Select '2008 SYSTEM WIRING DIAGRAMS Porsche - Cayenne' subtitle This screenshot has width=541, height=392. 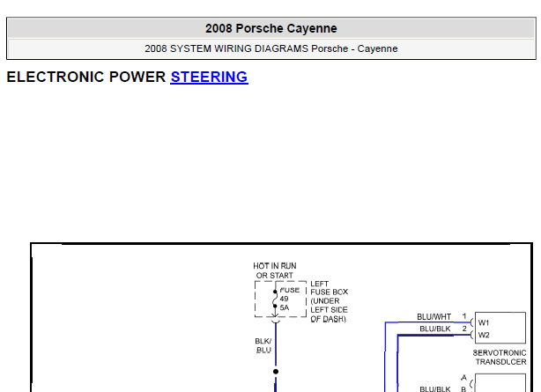[270, 48]
